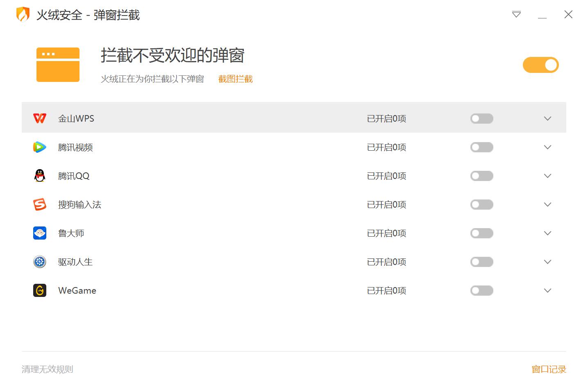The height and width of the screenshot is (387, 588).
Task: Enable popup blocking for 金山WPS
Action: [481, 118]
